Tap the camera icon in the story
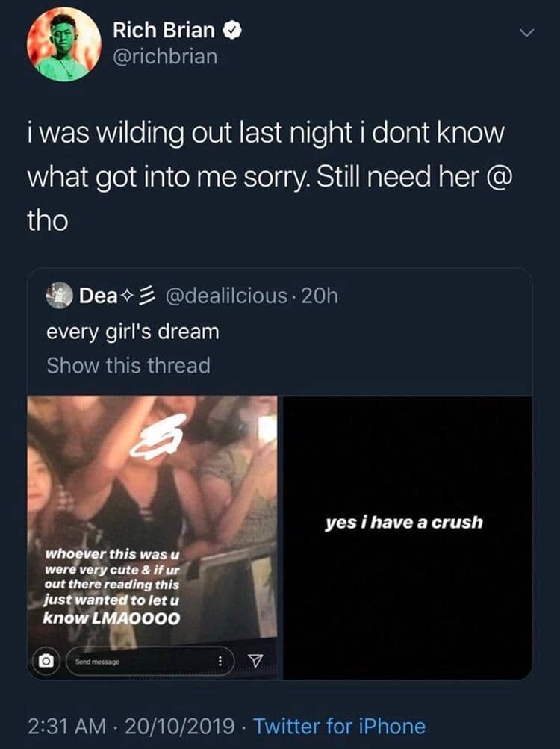 46,661
